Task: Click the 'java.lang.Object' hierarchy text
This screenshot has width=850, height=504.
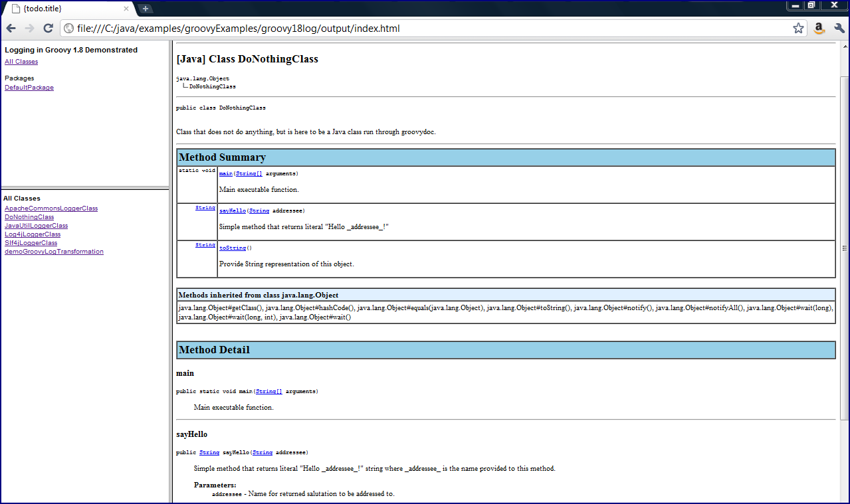Action: [x=203, y=78]
